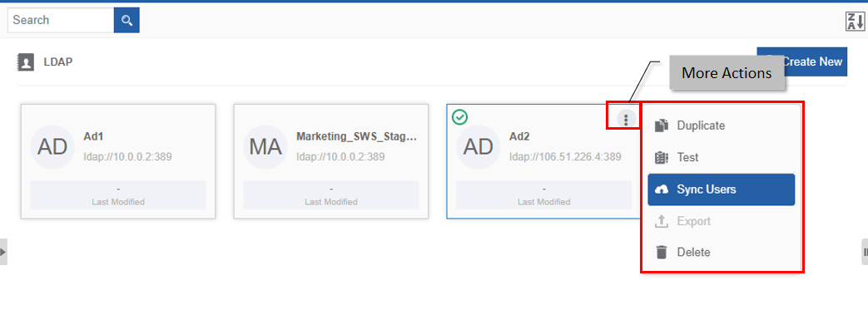Click the ldap://10.0.0.2:389 text under Ad1

[x=128, y=157]
